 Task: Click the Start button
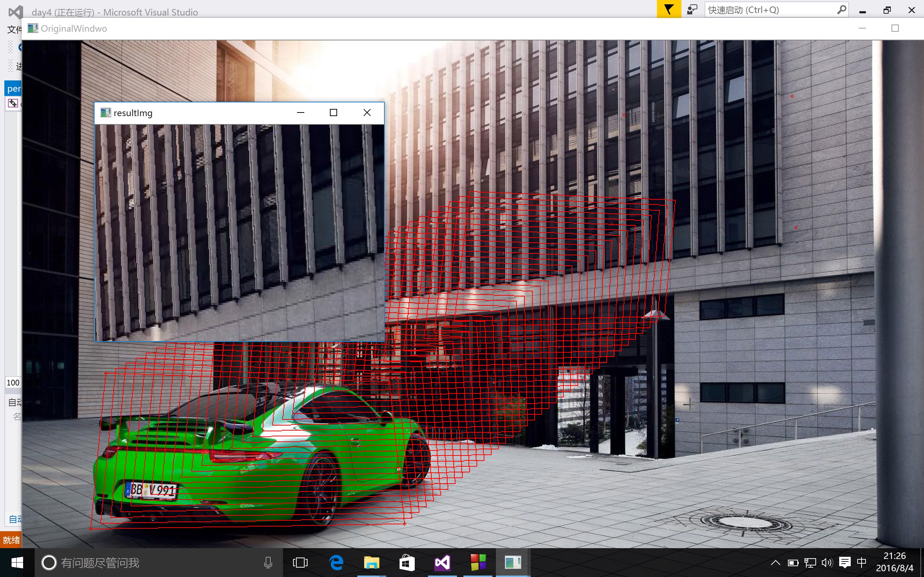click(17, 562)
